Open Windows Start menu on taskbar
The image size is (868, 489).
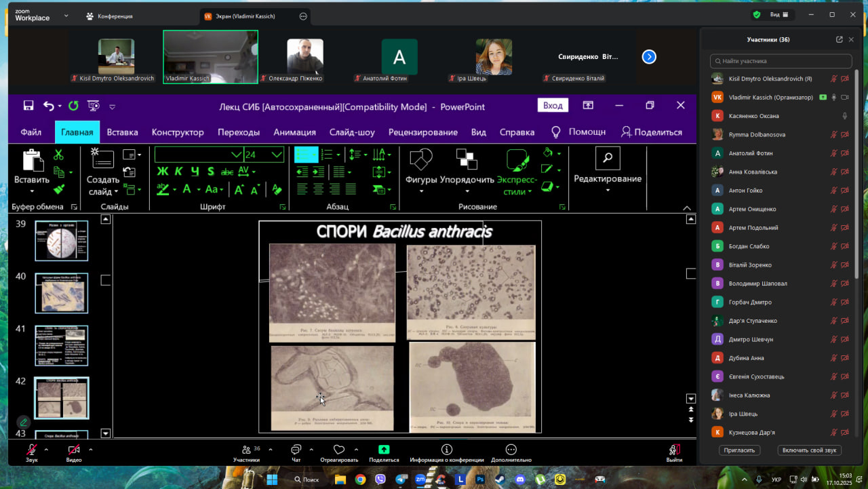pyautogui.click(x=272, y=480)
